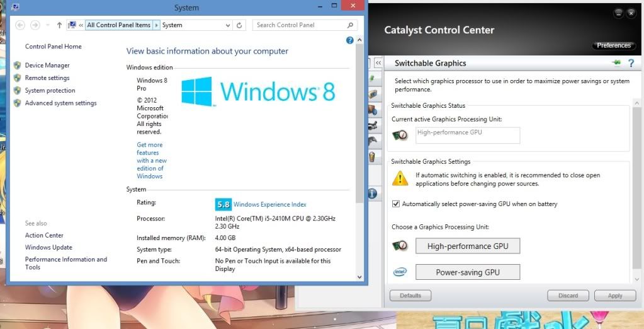Click the yellow warning triangle icon

pyautogui.click(x=400, y=178)
